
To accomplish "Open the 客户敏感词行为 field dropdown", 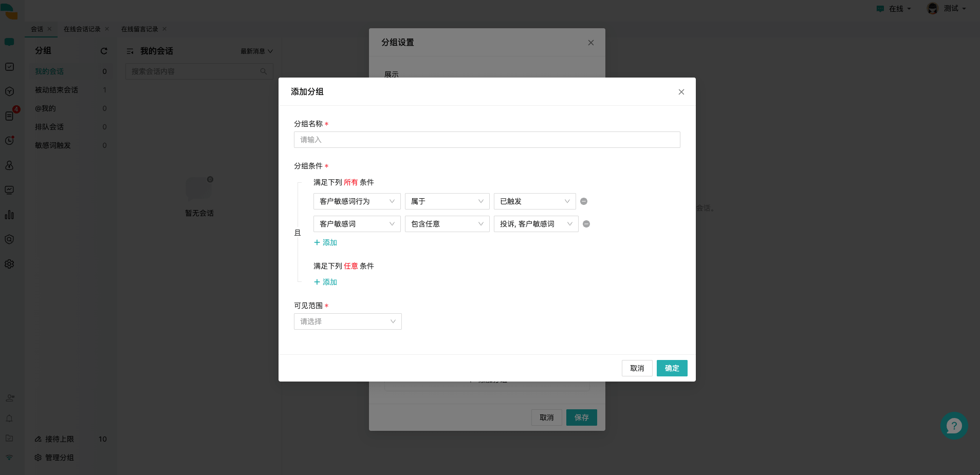I will 357,201.
